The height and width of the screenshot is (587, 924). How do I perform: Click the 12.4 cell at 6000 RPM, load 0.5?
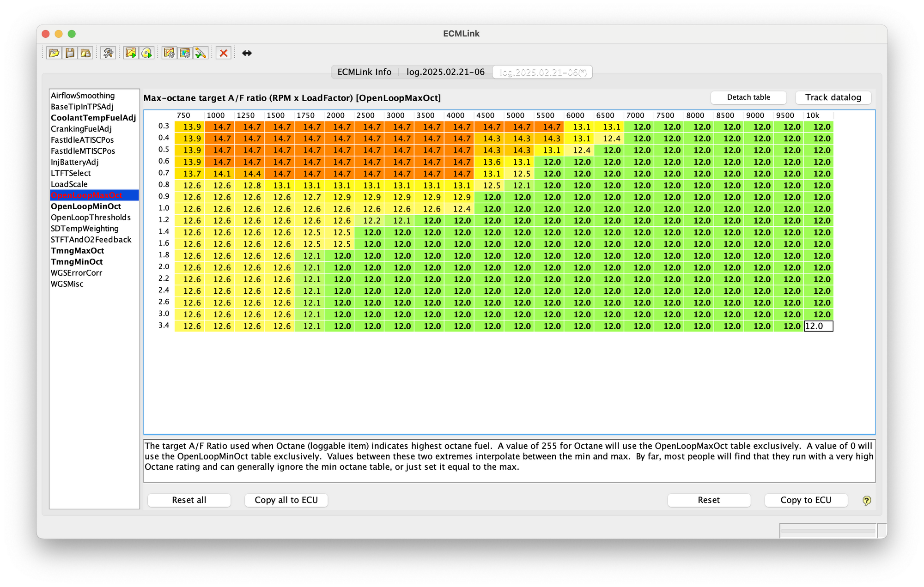pyautogui.click(x=579, y=150)
